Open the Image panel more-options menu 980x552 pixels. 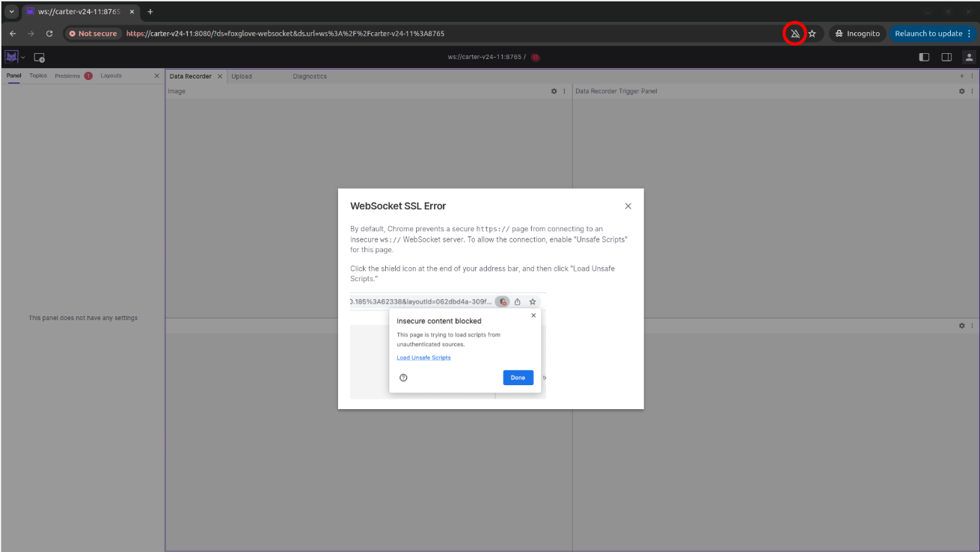tap(564, 91)
